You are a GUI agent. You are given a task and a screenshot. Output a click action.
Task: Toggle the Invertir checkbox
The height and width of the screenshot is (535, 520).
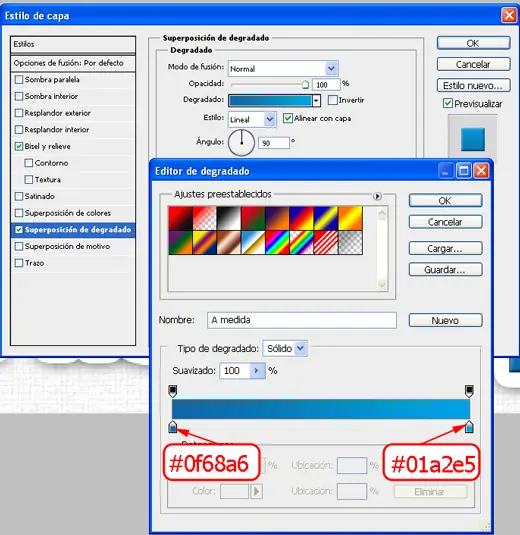pyautogui.click(x=332, y=100)
